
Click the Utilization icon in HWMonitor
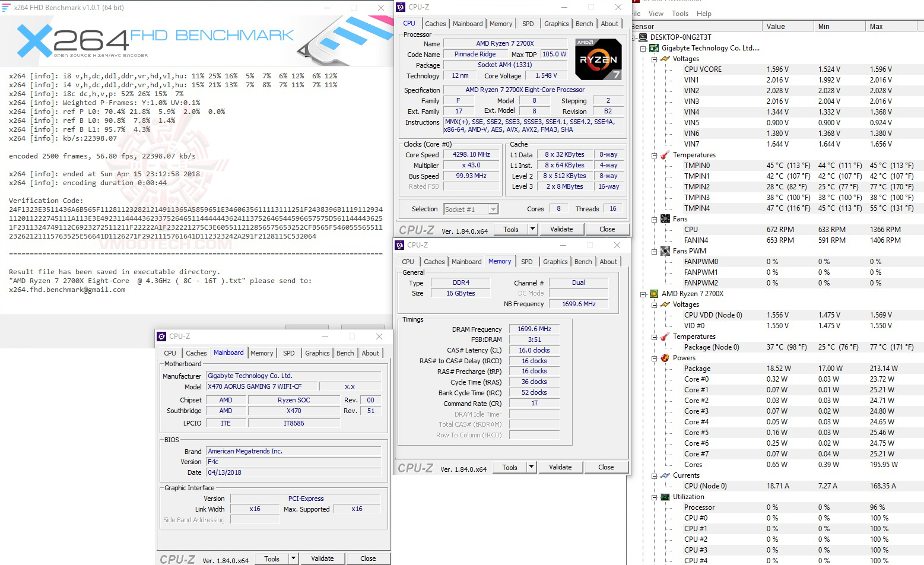tap(665, 497)
